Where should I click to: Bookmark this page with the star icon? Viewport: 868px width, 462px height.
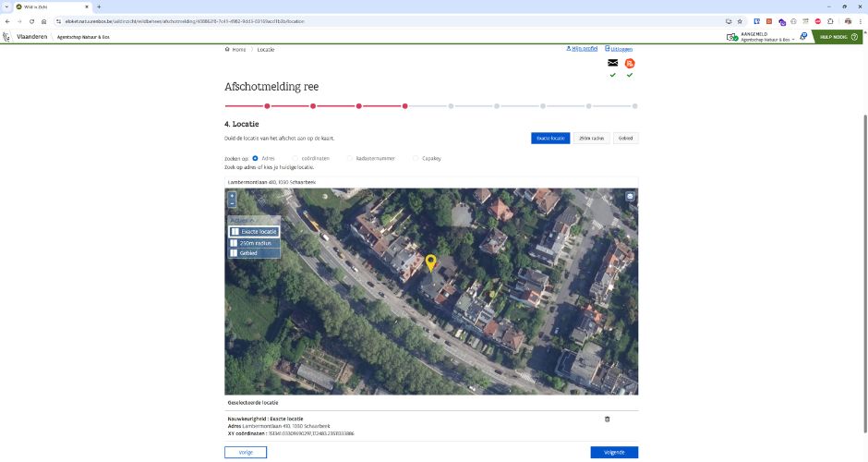740,20
